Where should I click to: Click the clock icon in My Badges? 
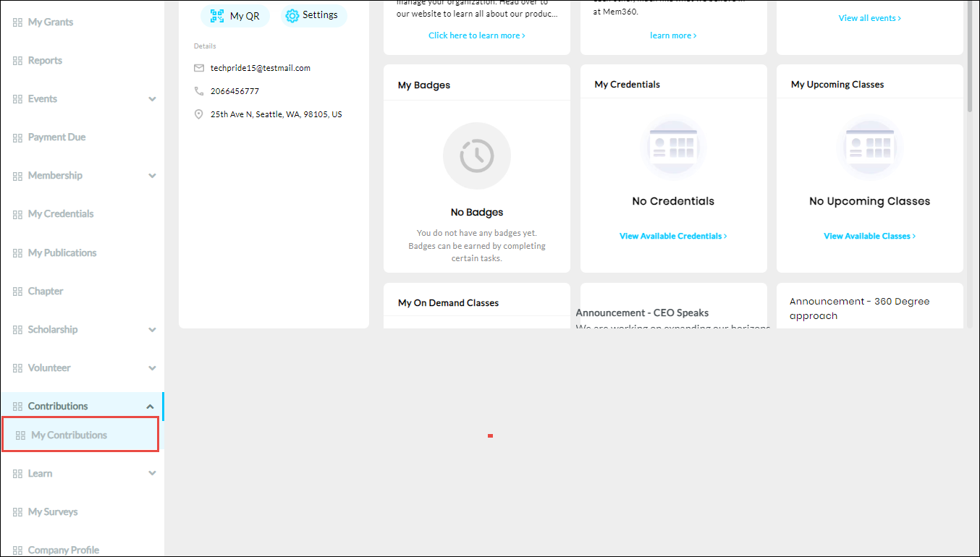477,156
